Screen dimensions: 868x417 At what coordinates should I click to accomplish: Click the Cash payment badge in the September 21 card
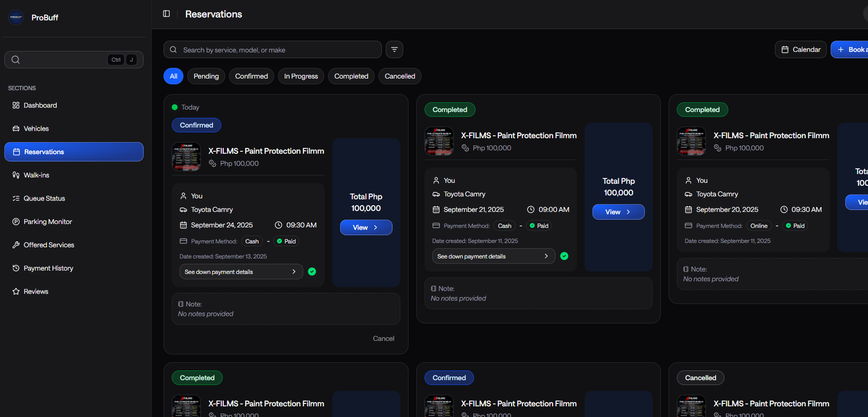tap(505, 225)
